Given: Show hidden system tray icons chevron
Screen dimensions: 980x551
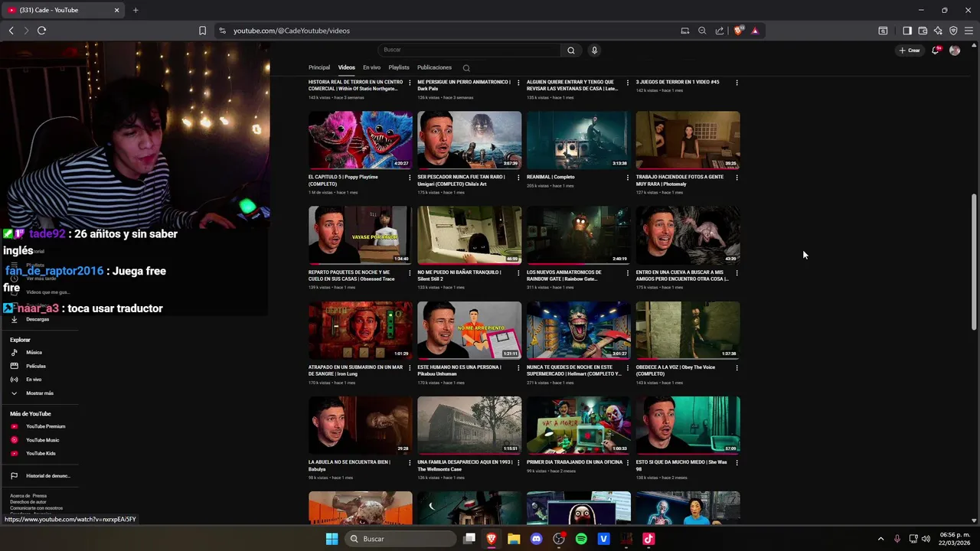Looking at the screenshot, I should (881, 539).
